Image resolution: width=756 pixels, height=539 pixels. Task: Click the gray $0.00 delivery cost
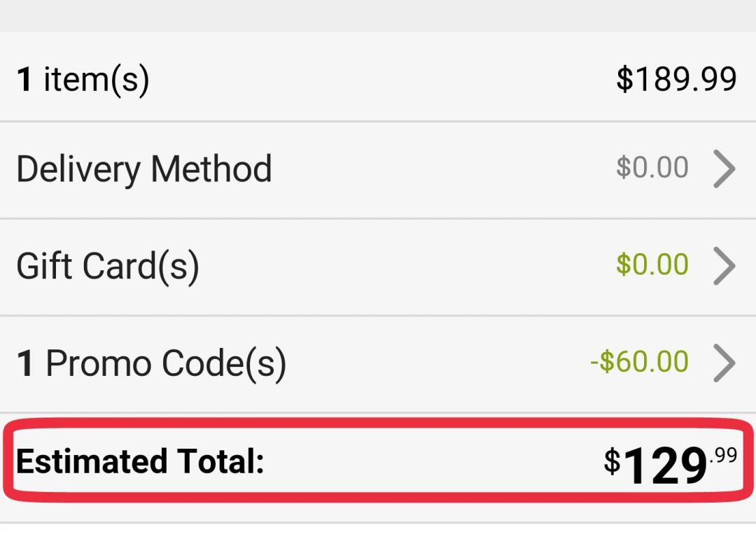(x=652, y=168)
